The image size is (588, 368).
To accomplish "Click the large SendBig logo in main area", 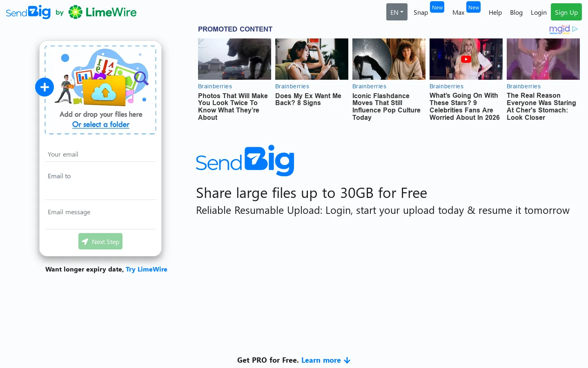I will [245, 161].
